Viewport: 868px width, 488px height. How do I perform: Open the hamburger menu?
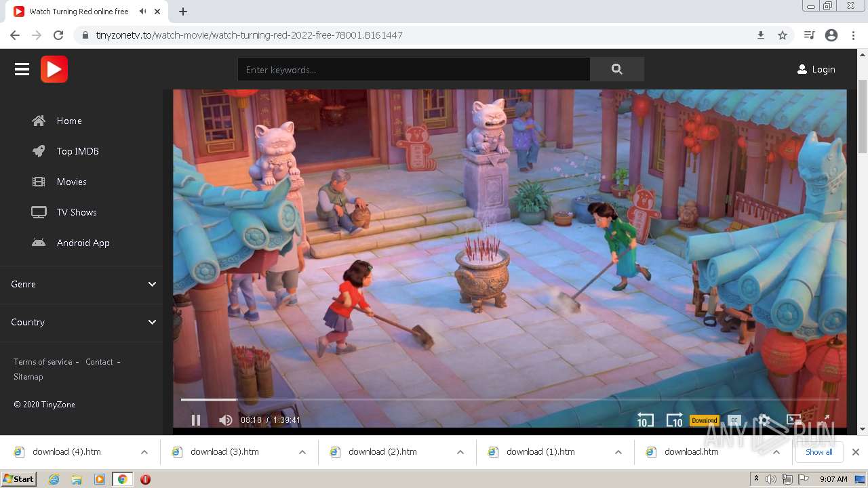coord(22,69)
